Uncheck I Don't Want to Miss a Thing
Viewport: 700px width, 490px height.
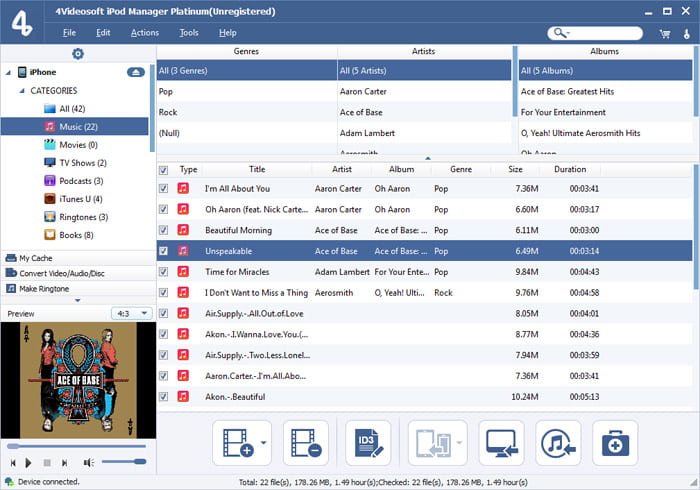point(164,292)
